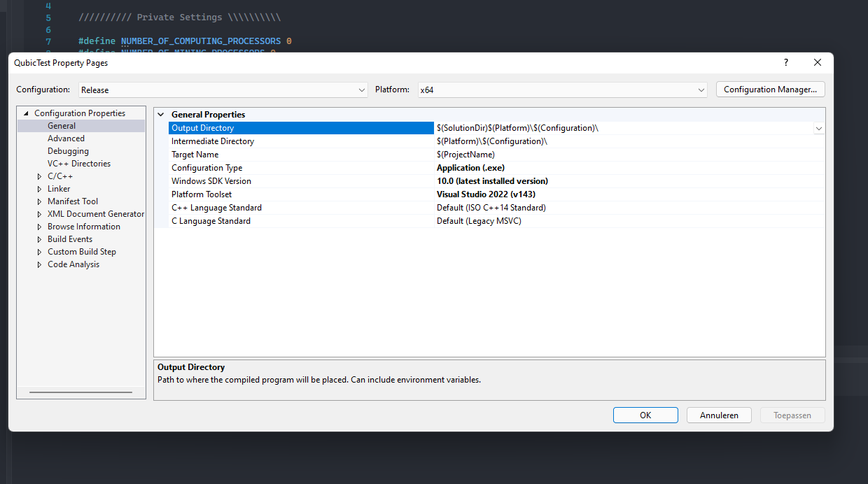Open the Platform dropdown showing x64
Viewport: 868px width, 484px height.
click(x=562, y=90)
